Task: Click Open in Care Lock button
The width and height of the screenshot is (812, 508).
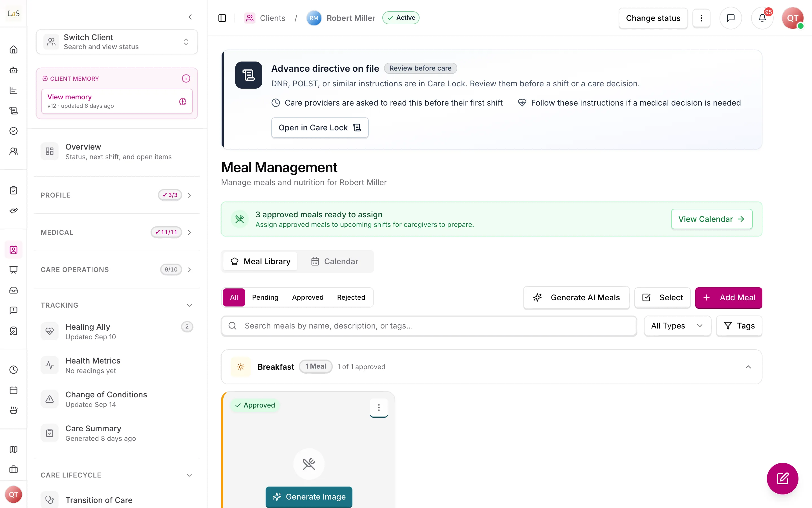Action: tap(319, 128)
